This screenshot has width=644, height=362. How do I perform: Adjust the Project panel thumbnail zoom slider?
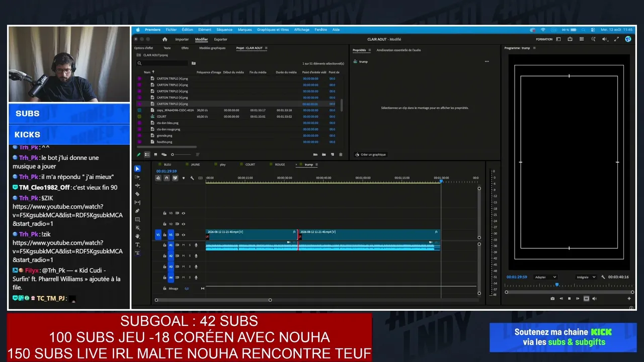click(x=181, y=154)
